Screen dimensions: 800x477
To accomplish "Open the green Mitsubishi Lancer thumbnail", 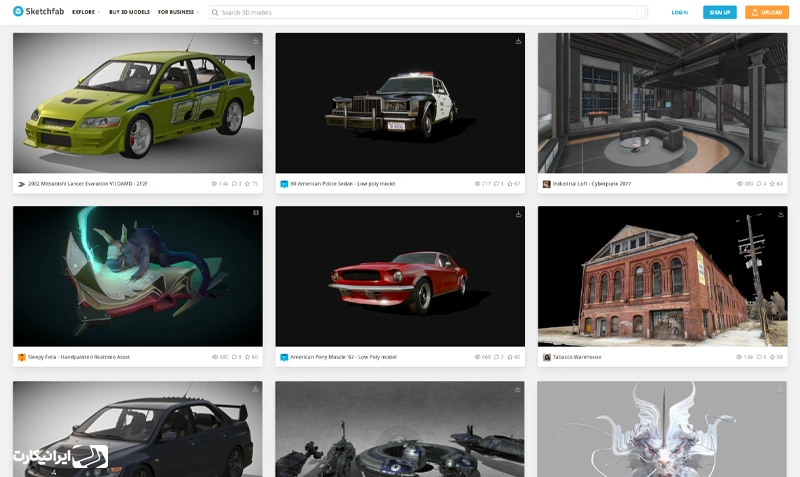I will [138, 103].
